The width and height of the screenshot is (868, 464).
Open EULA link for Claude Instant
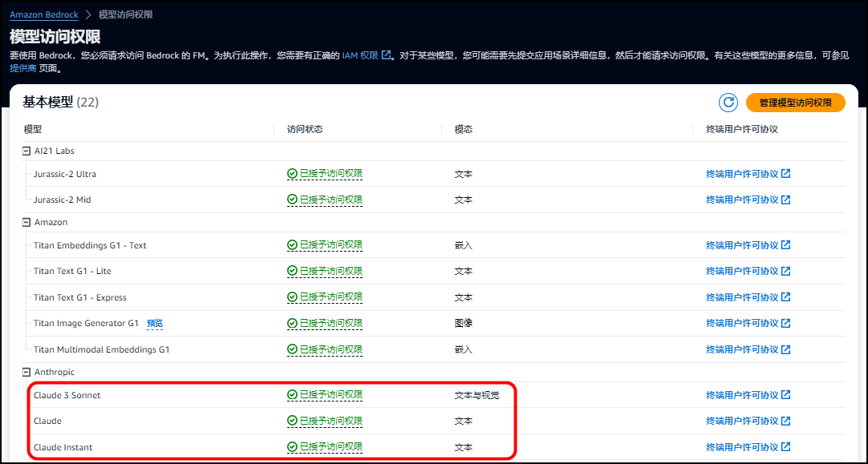tap(748, 447)
